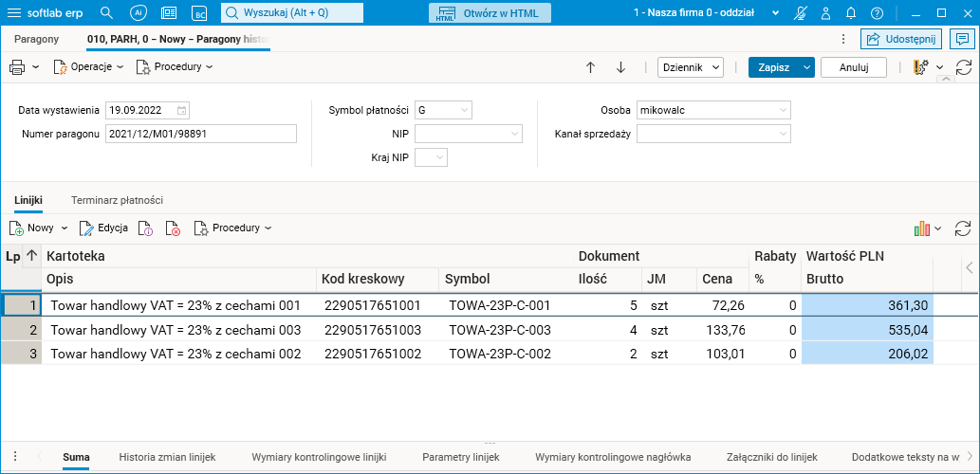Refresh the lines grid
The image size is (980, 474).
pyautogui.click(x=963, y=228)
